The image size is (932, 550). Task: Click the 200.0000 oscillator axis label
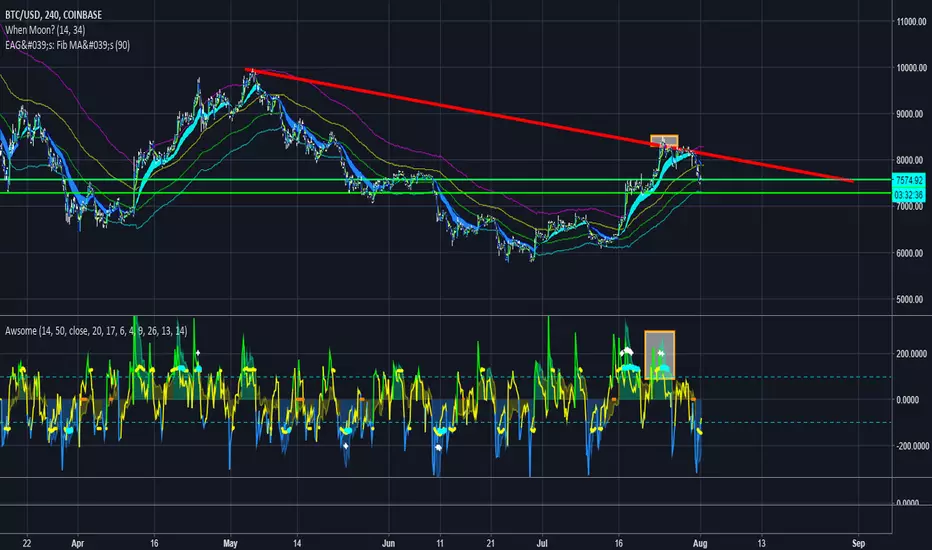point(911,354)
